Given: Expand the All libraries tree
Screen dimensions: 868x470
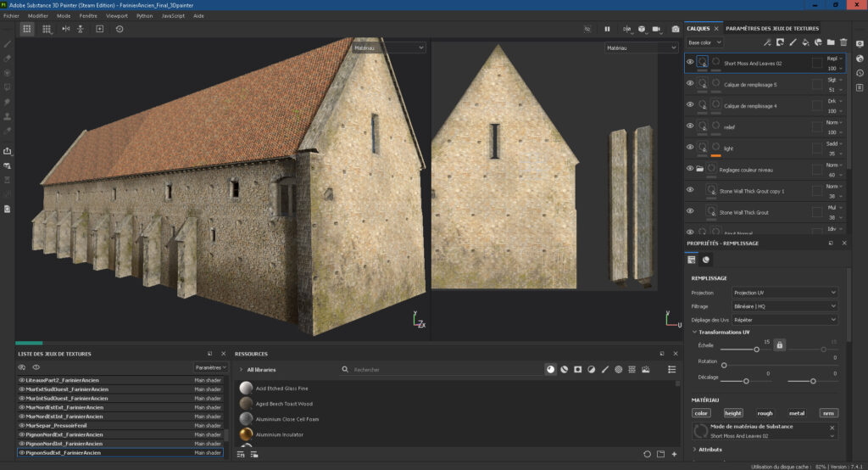Looking at the screenshot, I should point(241,370).
